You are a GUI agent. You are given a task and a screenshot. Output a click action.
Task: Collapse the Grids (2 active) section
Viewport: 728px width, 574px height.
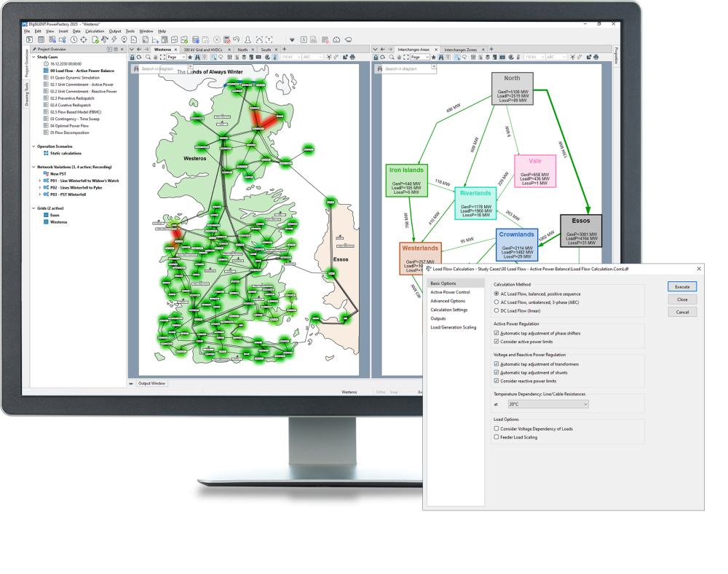(33, 208)
